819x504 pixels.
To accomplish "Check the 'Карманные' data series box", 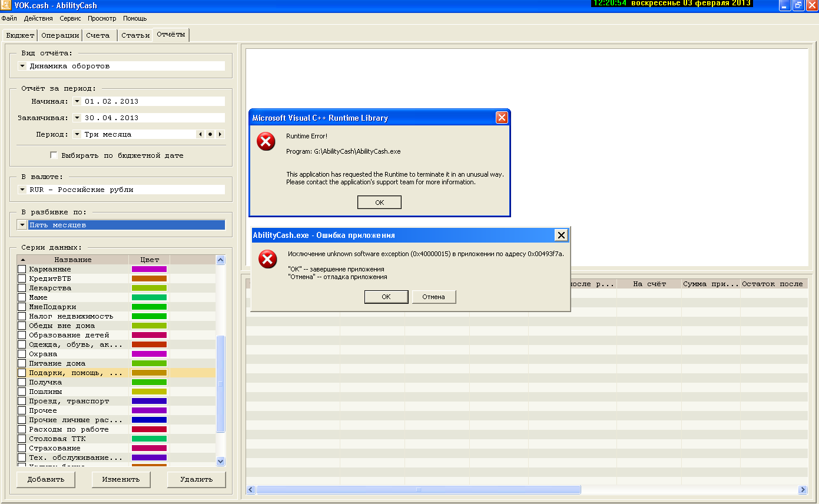I will point(22,269).
